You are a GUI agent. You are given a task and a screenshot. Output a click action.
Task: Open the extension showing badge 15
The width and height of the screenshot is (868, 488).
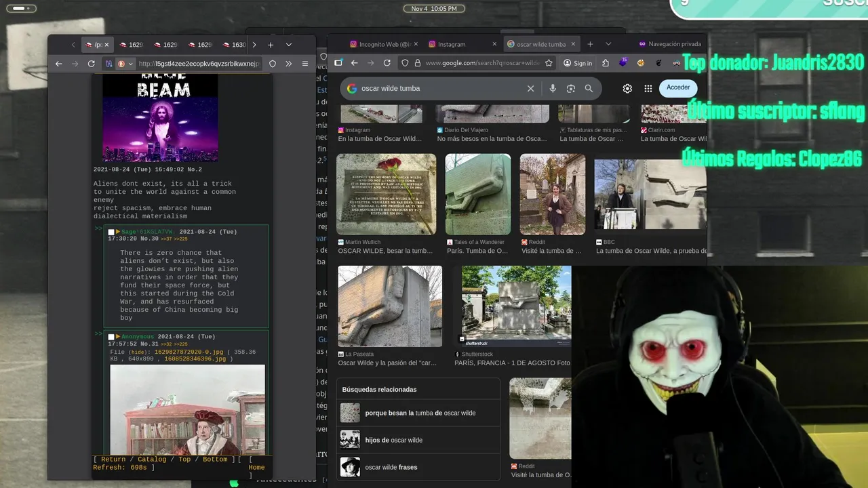coord(623,63)
